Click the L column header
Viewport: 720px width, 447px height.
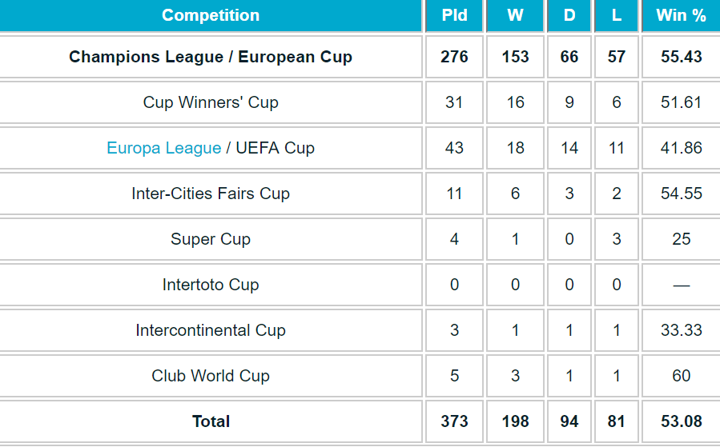616,15
